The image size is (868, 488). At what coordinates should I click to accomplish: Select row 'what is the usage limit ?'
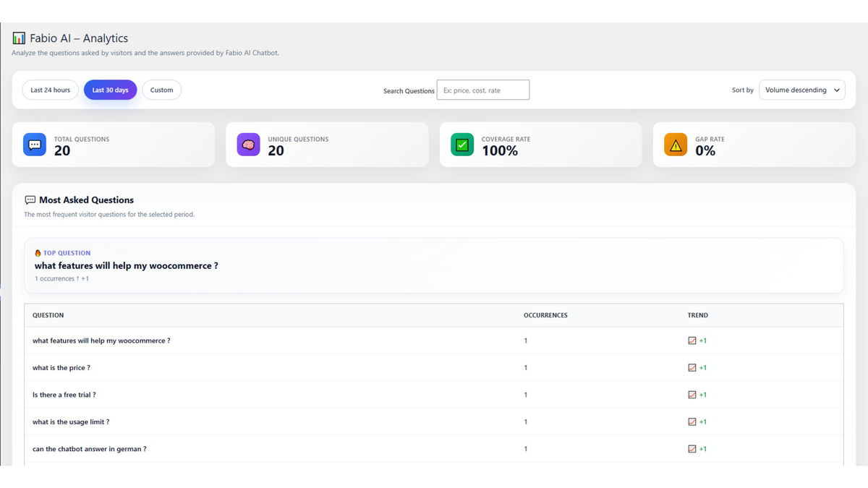[x=434, y=422]
